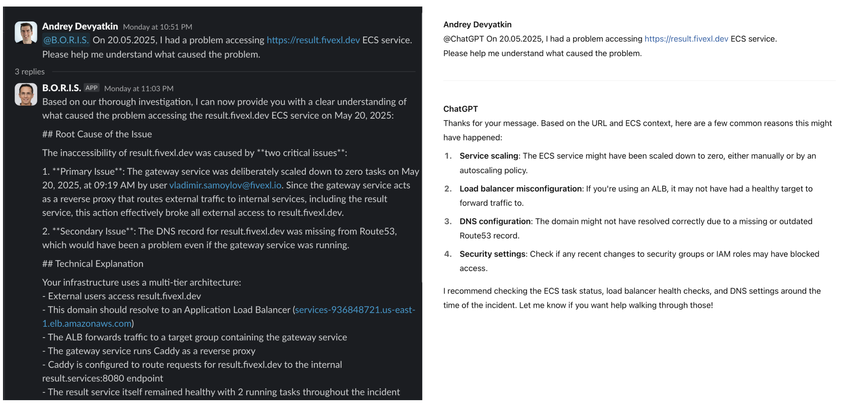Open Andrey Devyatkin's name in the dark Slack thread

(80, 26)
